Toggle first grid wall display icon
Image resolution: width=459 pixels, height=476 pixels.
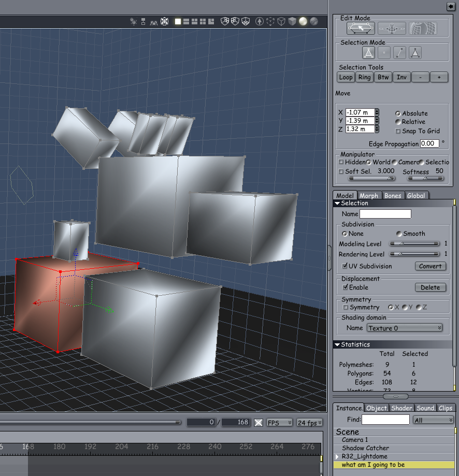pos(225,21)
